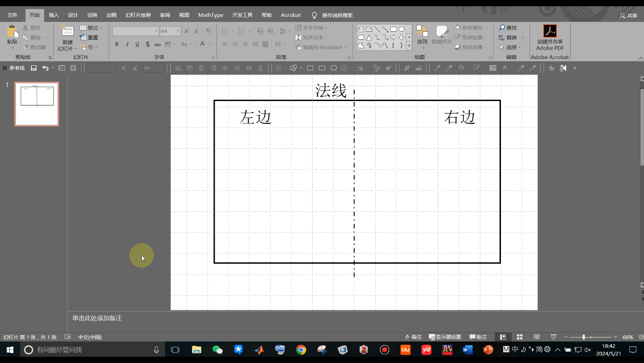Click the notes area 单击此处添加备注
Screen dimensions: 644x363
(97, 318)
